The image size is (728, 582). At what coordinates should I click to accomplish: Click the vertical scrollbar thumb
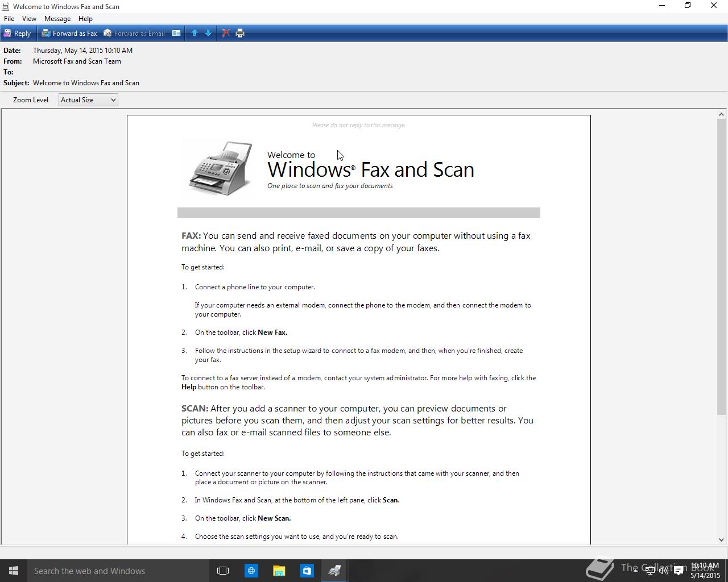tap(721, 267)
